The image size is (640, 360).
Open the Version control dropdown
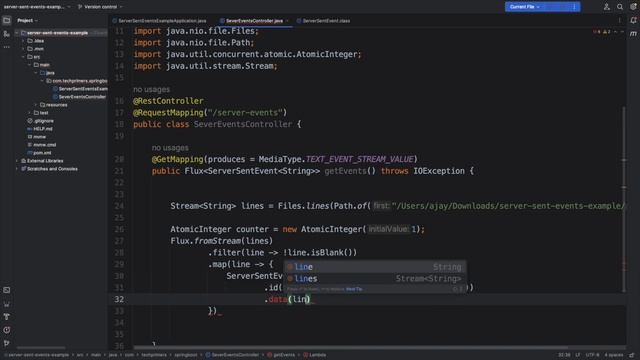tap(100, 7)
